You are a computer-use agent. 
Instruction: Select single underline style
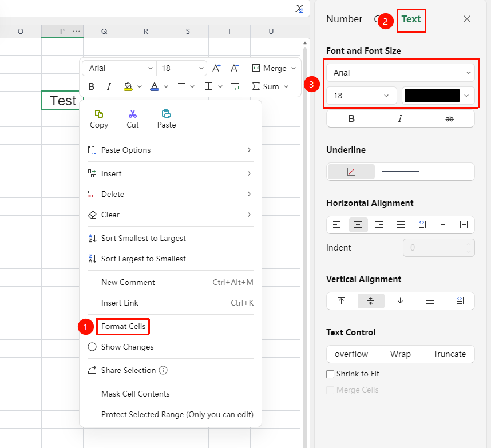(400, 172)
